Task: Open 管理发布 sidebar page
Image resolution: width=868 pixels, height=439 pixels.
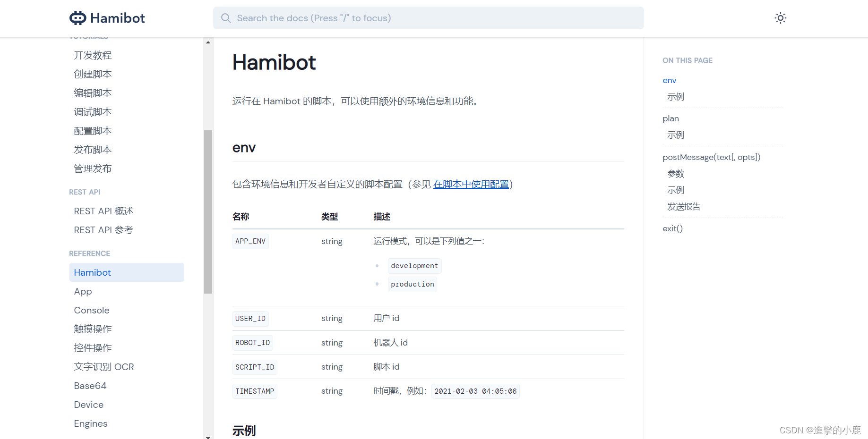Action: (93, 169)
